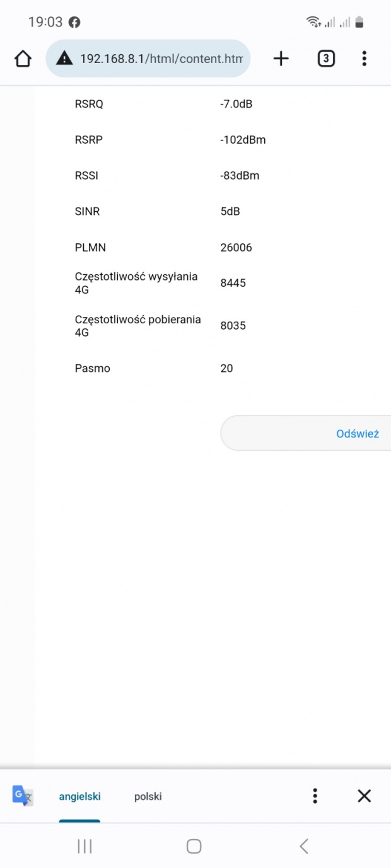391x868 pixels.
Task: Tap the Android home navigation button
Action: coord(194,847)
